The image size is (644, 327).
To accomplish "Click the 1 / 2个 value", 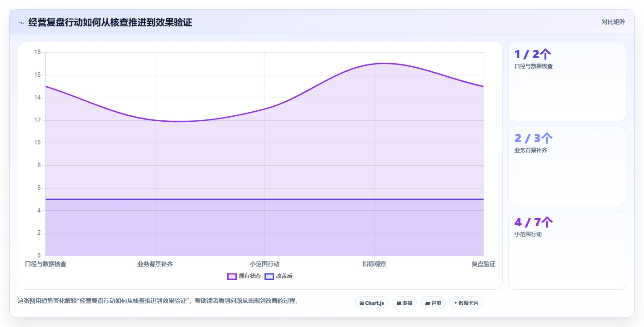I will [x=533, y=54].
